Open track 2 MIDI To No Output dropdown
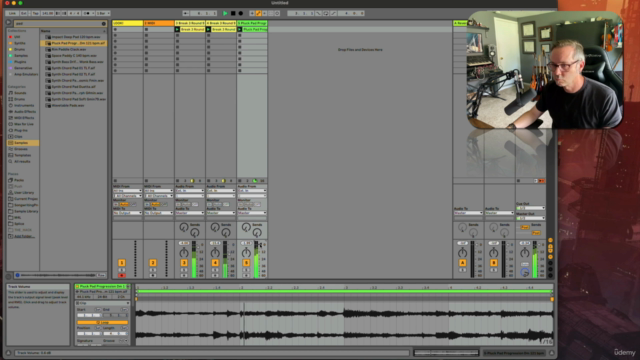 159,213
